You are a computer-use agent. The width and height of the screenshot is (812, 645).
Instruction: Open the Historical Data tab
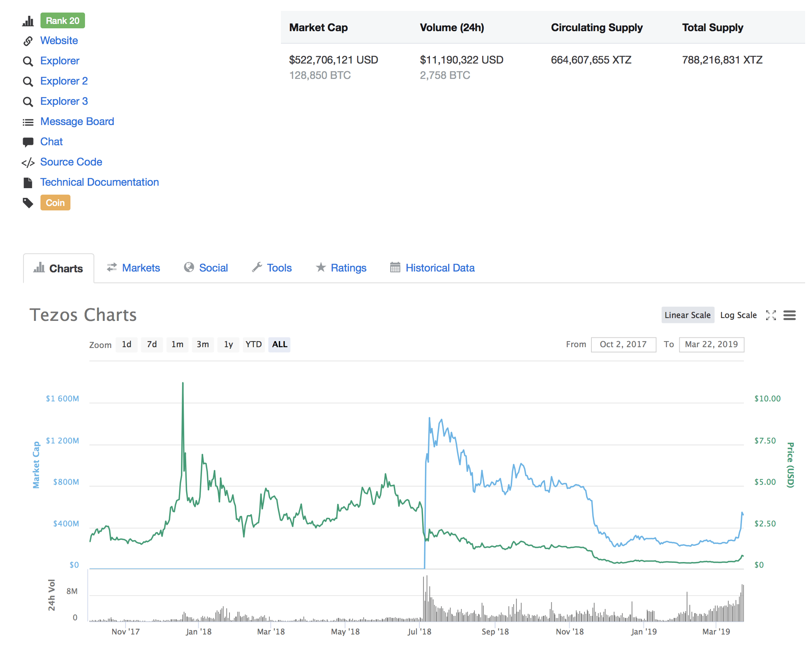click(x=432, y=268)
